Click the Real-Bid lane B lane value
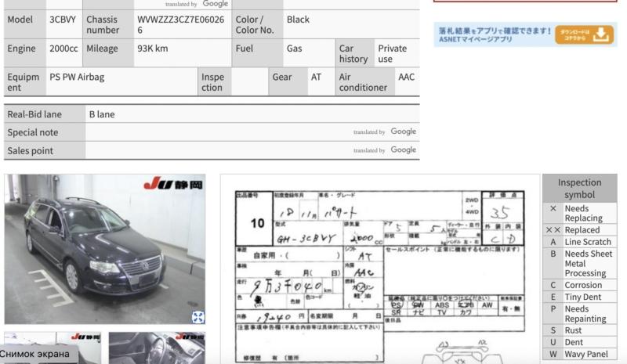Viewport: 627px width, 364px height. [x=102, y=114]
